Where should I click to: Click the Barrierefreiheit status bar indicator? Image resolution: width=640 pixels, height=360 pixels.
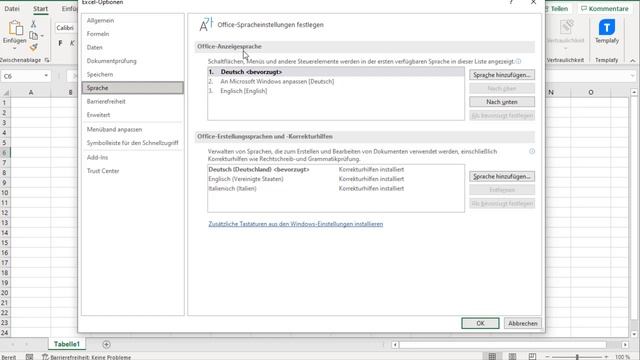pos(87,357)
